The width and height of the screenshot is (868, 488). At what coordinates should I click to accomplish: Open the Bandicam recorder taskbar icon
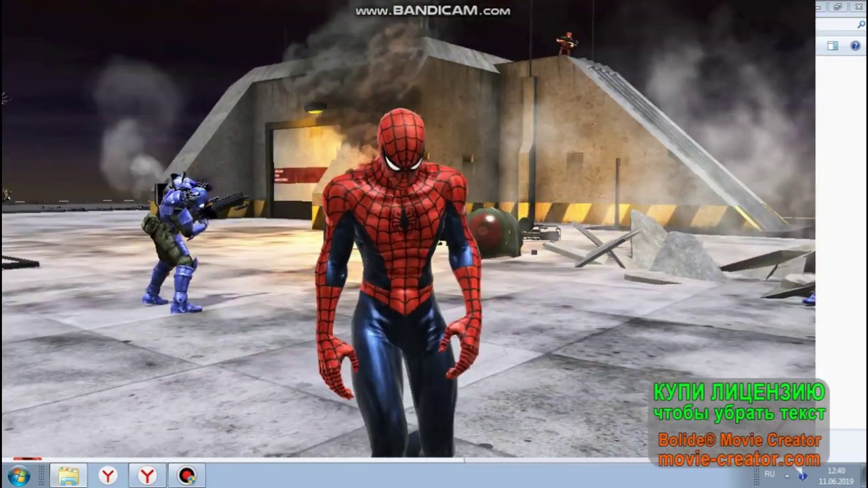(x=186, y=476)
